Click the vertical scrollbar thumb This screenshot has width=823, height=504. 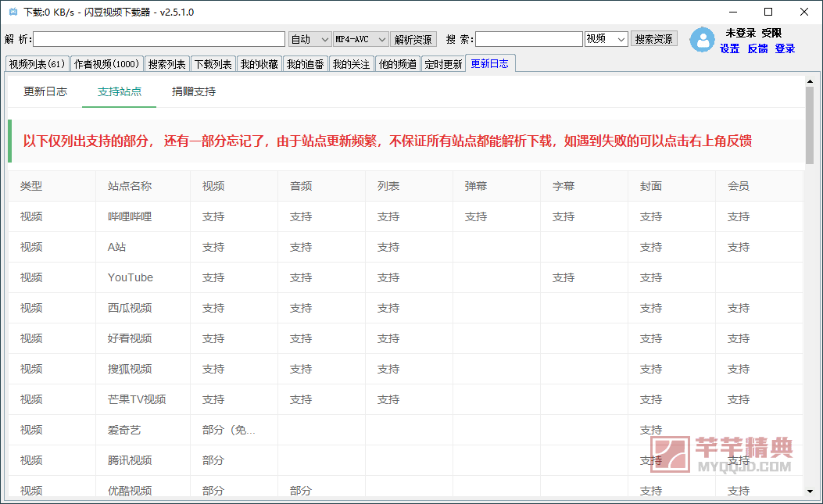click(x=810, y=125)
